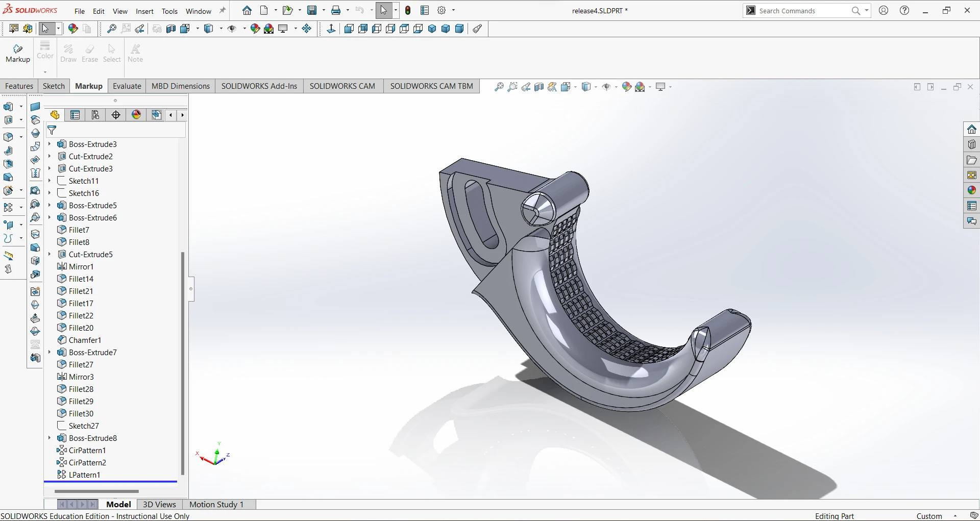Viewport: 980px width, 521px height.
Task: Pin the menu bar with the pushpin
Action: tap(222, 10)
